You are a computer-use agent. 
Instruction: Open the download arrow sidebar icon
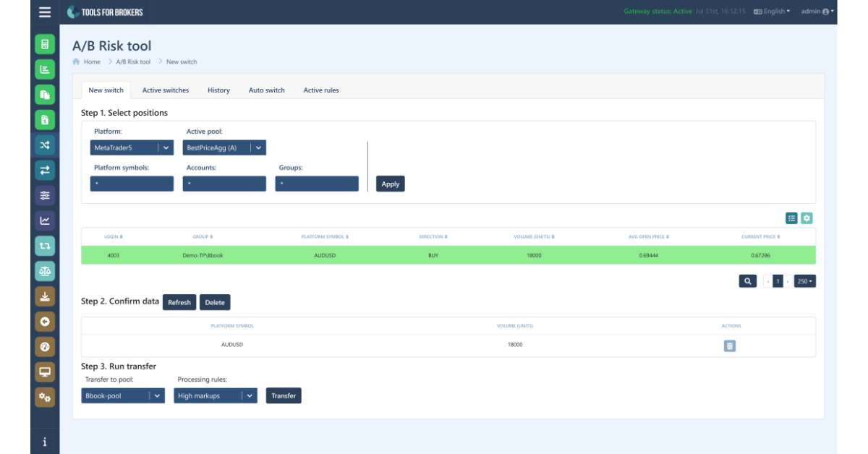45,296
